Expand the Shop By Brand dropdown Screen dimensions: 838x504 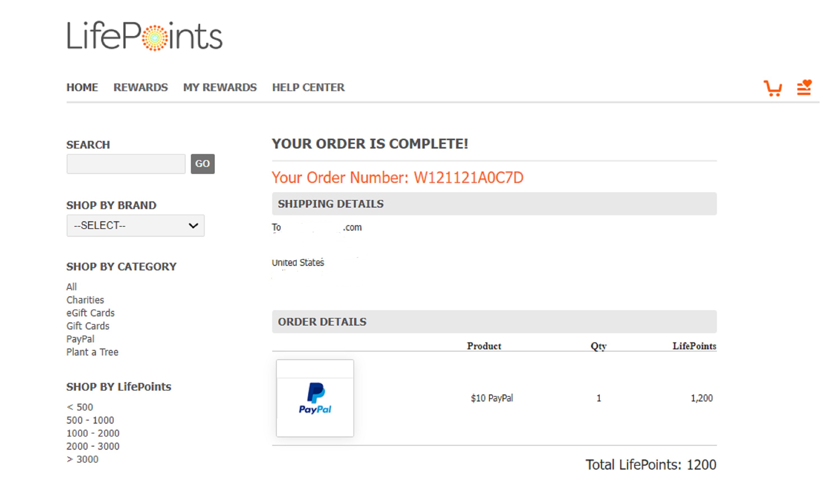135,225
